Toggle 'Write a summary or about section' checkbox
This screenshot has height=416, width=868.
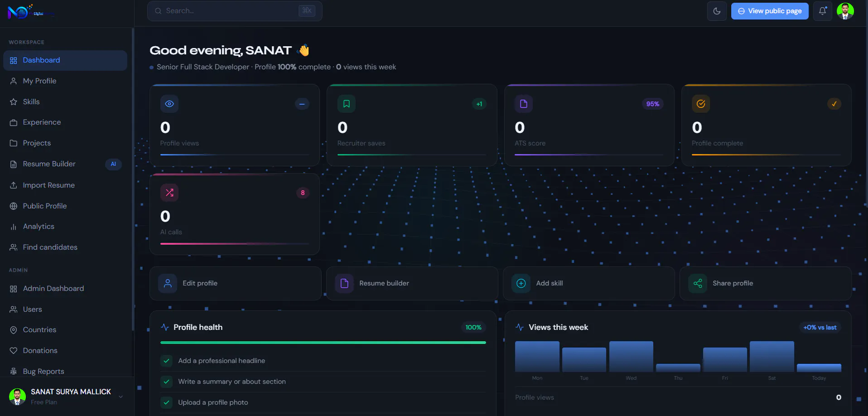166,382
